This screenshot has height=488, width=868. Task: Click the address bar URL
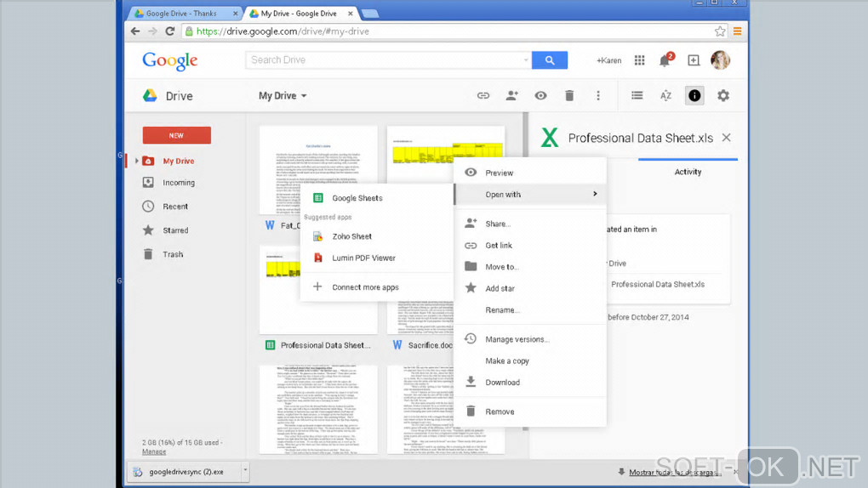point(283,31)
